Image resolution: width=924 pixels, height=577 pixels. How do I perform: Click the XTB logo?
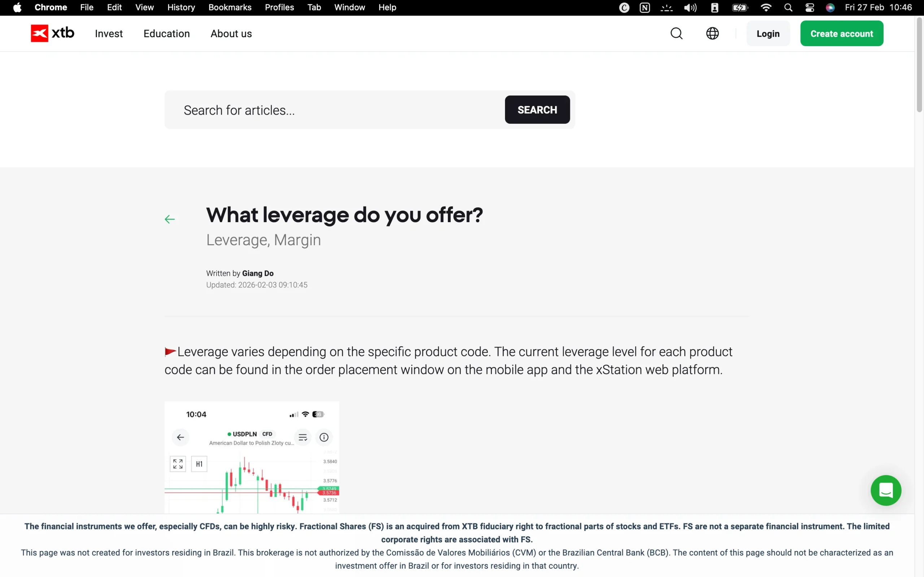[x=52, y=33]
